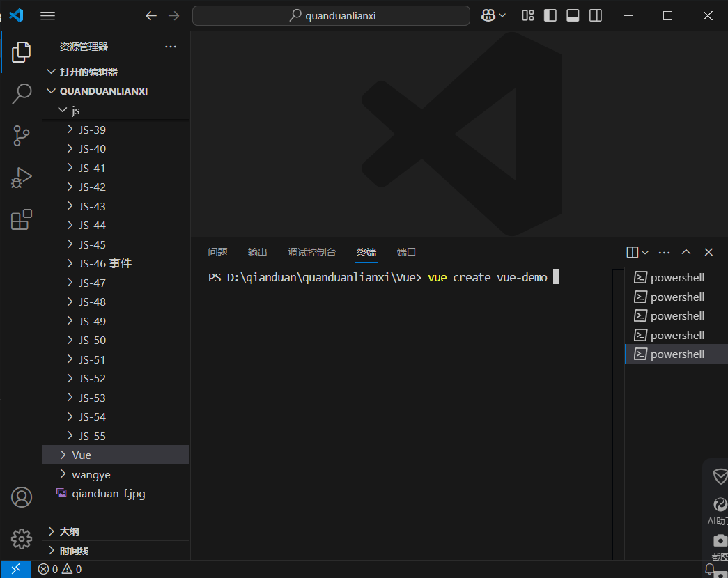Open Run and Debug view
Viewport: 728px width, 578px height.
coord(21,178)
